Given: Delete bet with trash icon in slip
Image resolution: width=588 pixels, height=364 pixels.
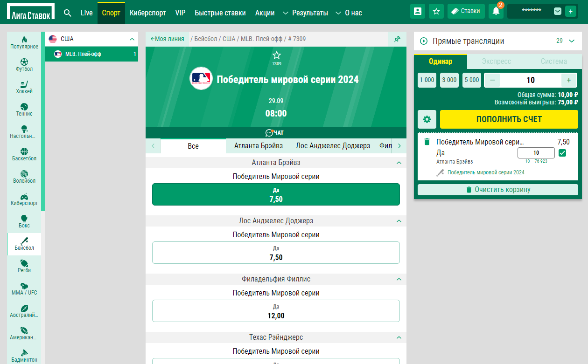Looking at the screenshot, I should coord(427,142).
